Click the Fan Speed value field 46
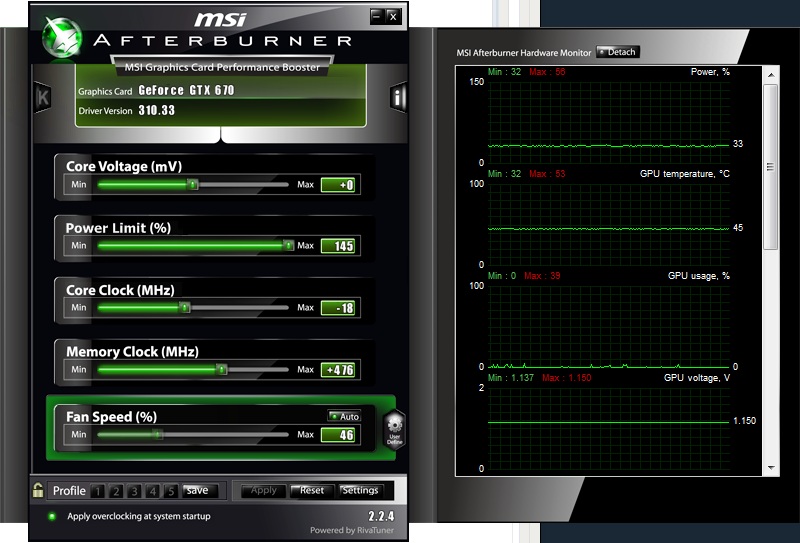 pyautogui.click(x=338, y=435)
